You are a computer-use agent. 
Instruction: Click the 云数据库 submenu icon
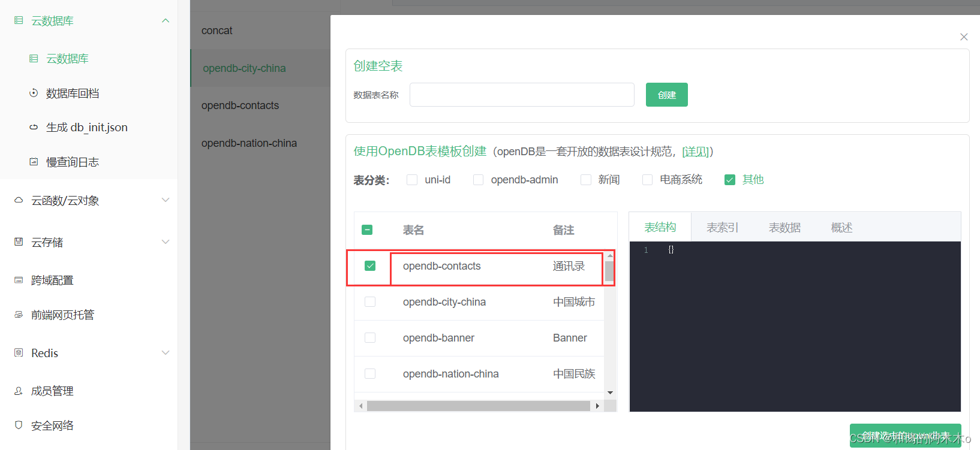(34, 59)
